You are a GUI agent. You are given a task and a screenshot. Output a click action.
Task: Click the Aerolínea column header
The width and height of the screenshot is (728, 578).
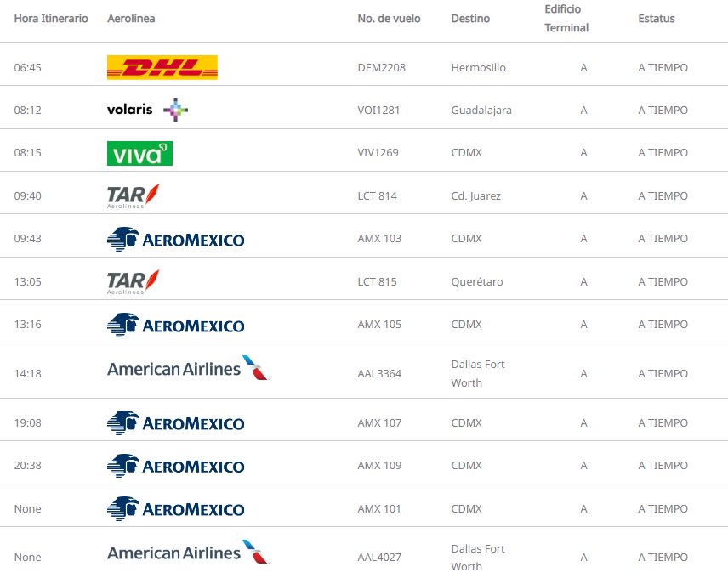pyautogui.click(x=131, y=19)
